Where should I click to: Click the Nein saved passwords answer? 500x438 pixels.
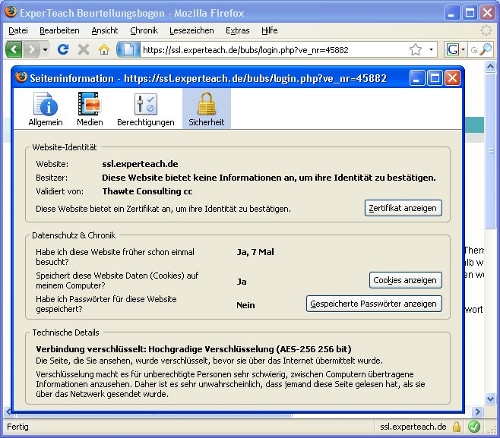tap(246, 305)
